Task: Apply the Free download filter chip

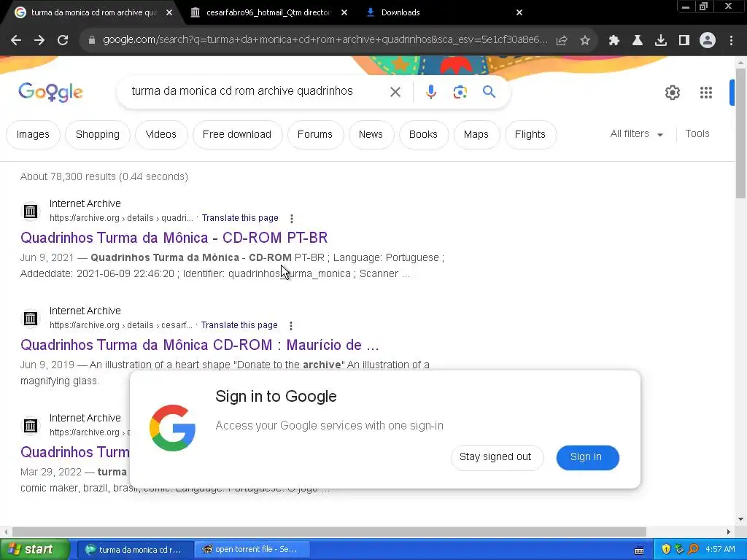Action: (237, 135)
